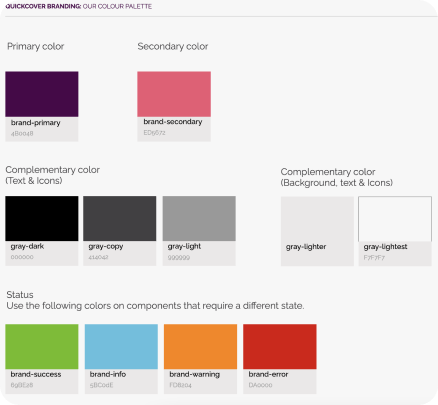
Task: Click the 'Primary color' heading
Action: (x=36, y=46)
